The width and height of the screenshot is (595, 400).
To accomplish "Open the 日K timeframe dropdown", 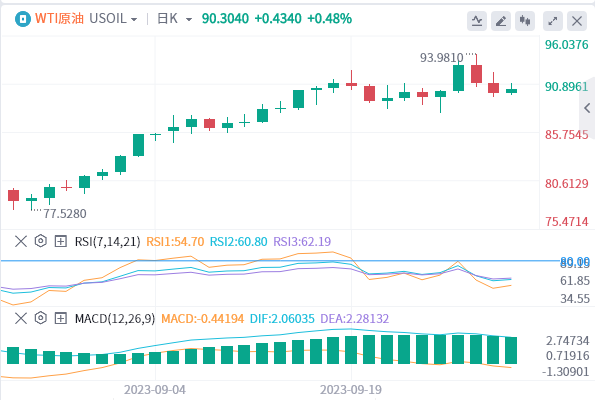I will (175, 19).
